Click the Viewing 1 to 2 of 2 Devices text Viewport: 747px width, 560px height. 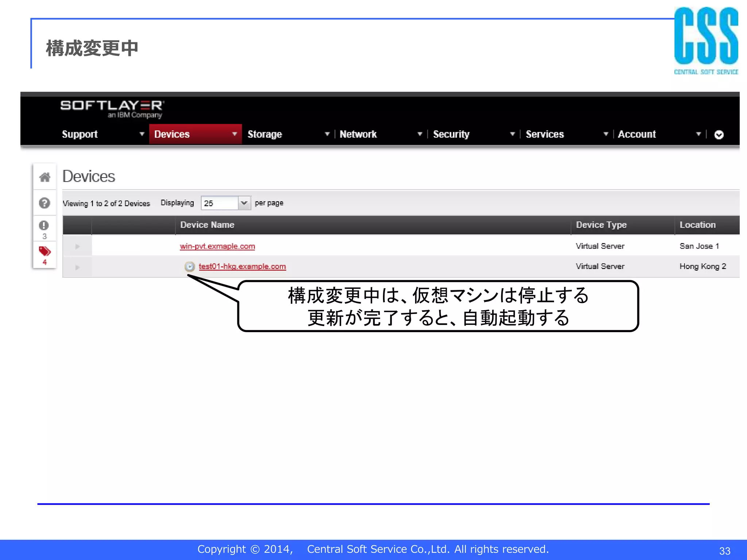[106, 203]
